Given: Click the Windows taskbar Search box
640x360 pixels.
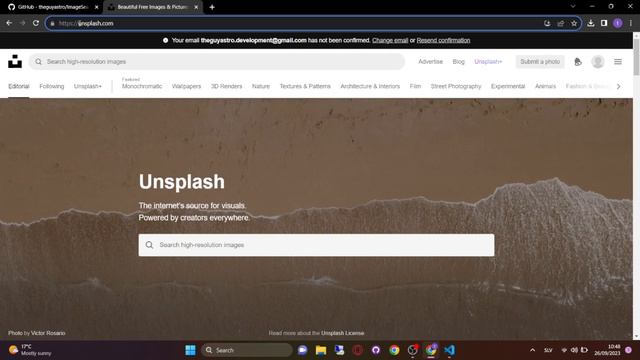Looking at the screenshot, I should pos(247,350).
